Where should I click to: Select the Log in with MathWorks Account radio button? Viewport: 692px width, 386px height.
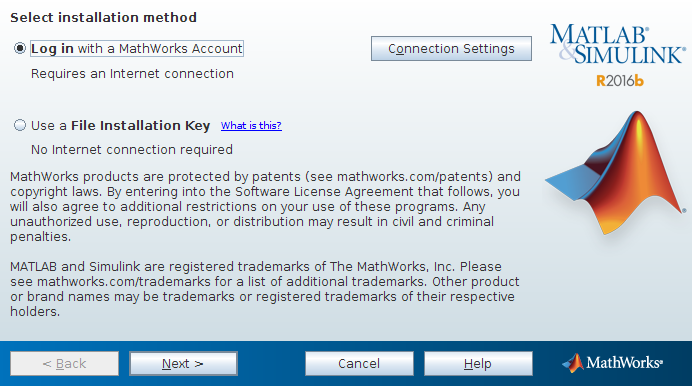point(20,48)
